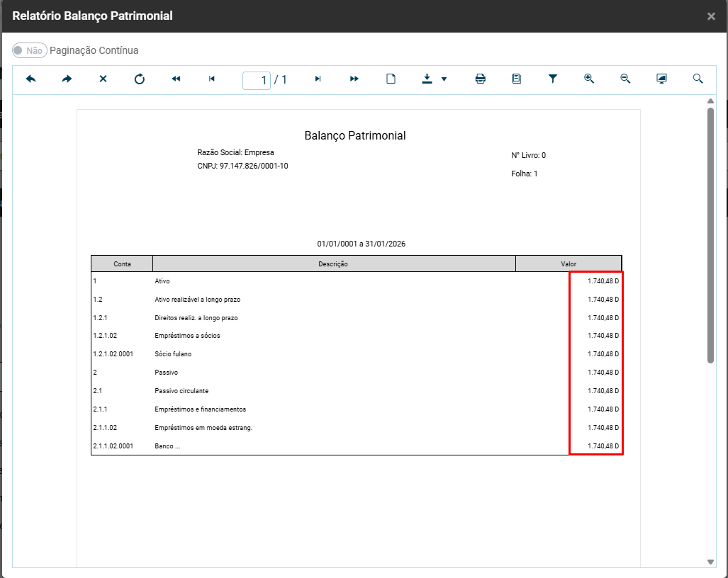Image resolution: width=728 pixels, height=578 pixels.
Task: Click the Ativo description cell
Action: [x=162, y=281]
